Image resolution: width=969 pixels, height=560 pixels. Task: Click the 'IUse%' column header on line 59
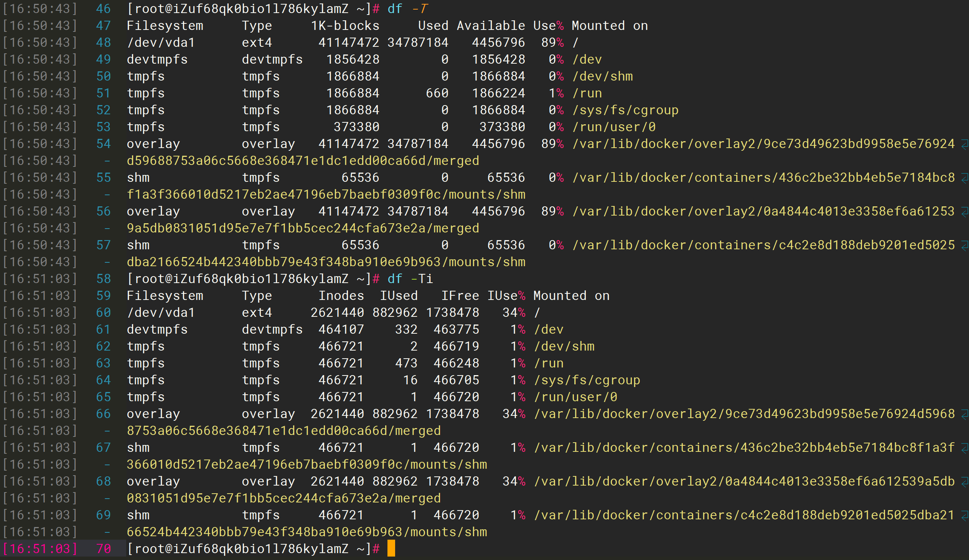pos(506,296)
